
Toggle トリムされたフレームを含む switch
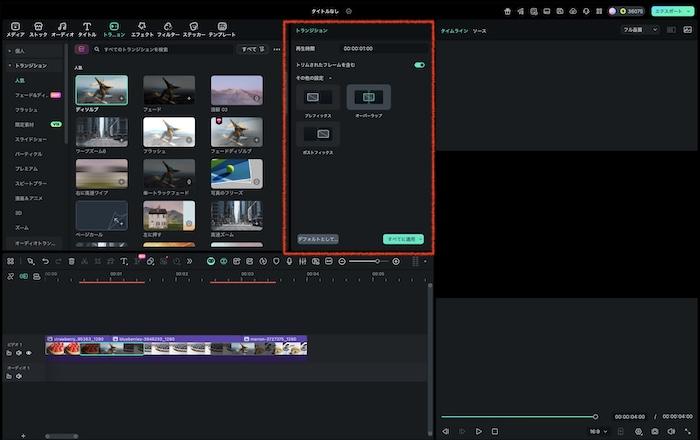[x=419, y=65]
